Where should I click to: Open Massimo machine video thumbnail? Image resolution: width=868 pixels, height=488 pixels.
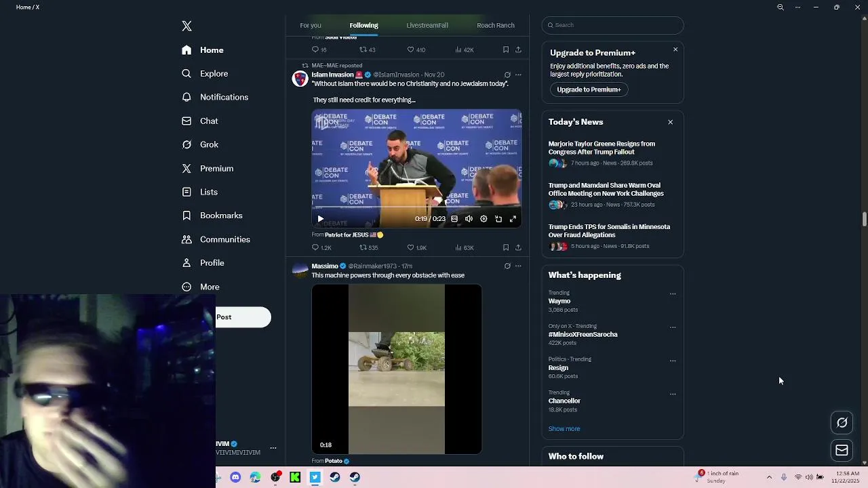point(397,369)
